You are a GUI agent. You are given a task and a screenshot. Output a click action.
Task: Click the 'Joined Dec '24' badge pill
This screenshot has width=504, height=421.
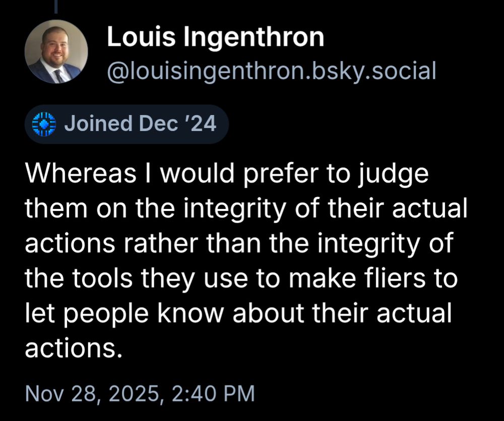126,123
